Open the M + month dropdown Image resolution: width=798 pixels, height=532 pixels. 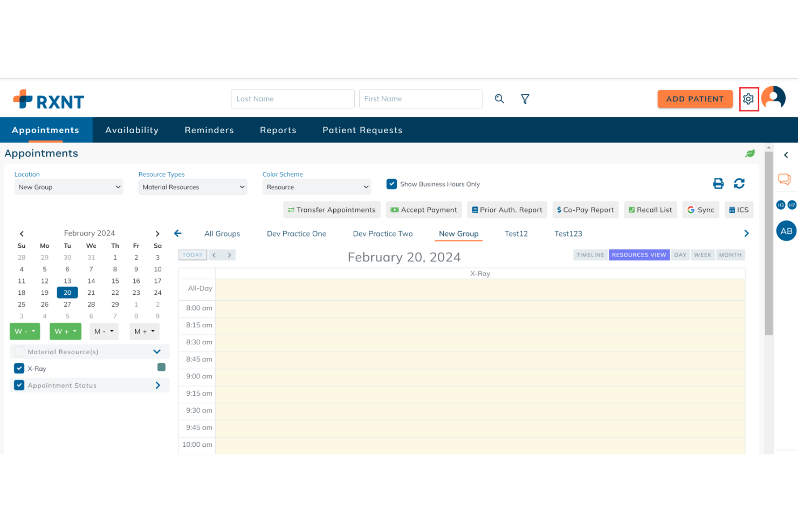click(145, 331)
